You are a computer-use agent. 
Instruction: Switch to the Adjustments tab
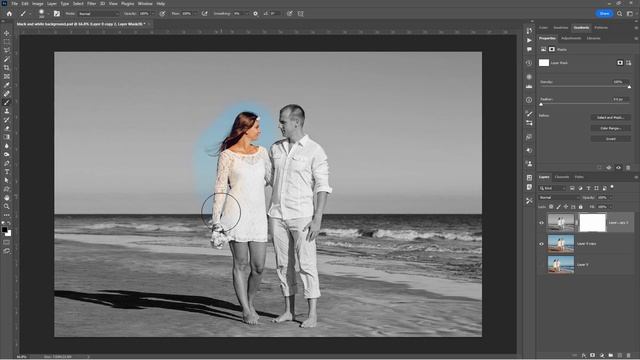[x=571, y=38]
